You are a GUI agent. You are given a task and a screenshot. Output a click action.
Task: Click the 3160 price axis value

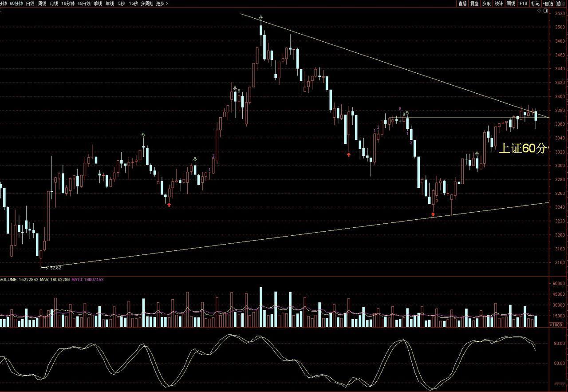coord(560,262)
